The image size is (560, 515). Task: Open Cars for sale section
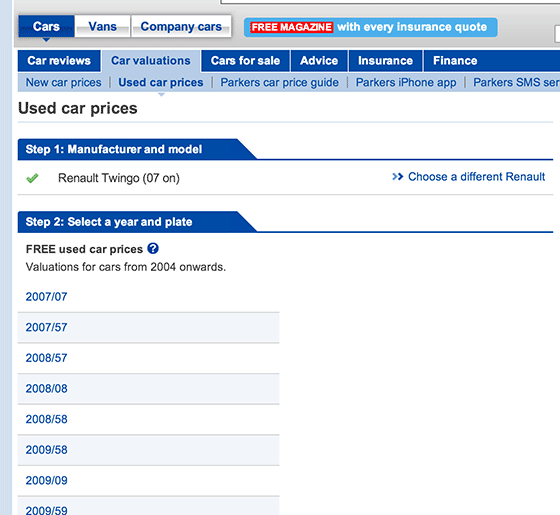pos(245,61)
